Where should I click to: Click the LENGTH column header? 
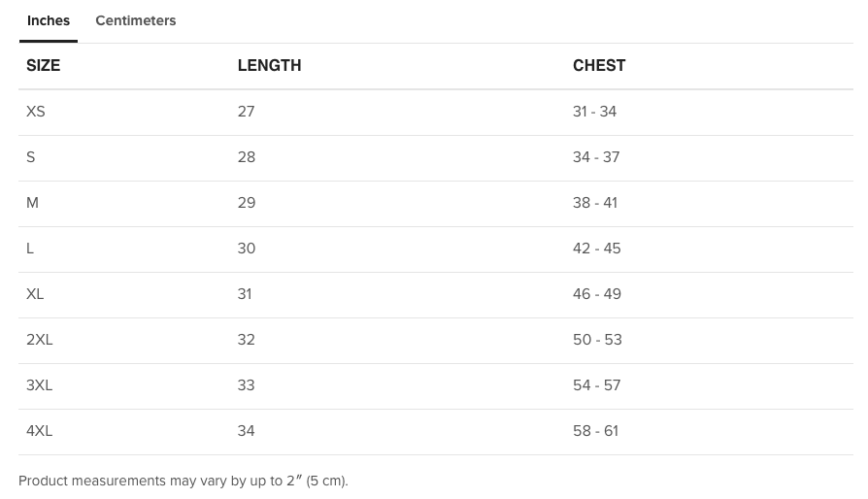tap(270, 65)
